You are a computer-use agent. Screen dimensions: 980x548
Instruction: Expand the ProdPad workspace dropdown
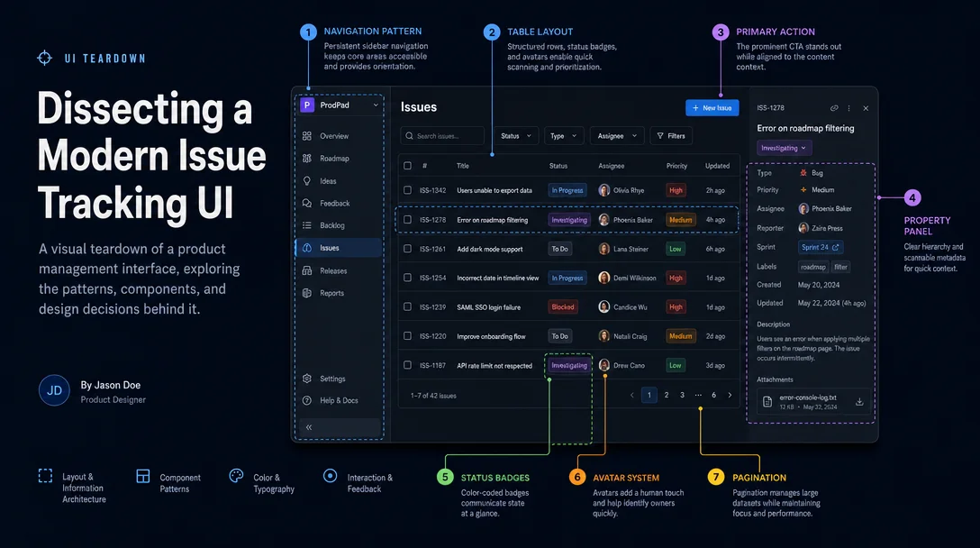tap(376, 105)
